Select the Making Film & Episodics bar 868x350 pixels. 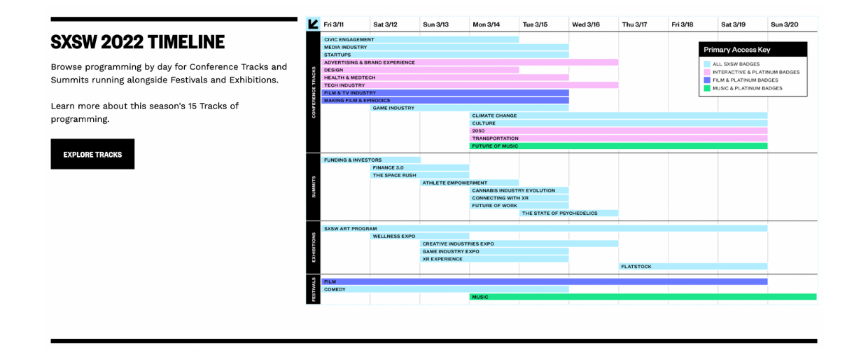tap(445, 100)
